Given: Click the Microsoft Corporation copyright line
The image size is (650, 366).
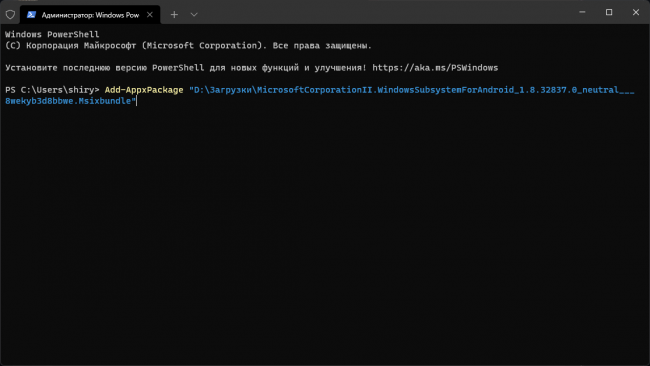Looking at the screenshot, I should (188, 46).
